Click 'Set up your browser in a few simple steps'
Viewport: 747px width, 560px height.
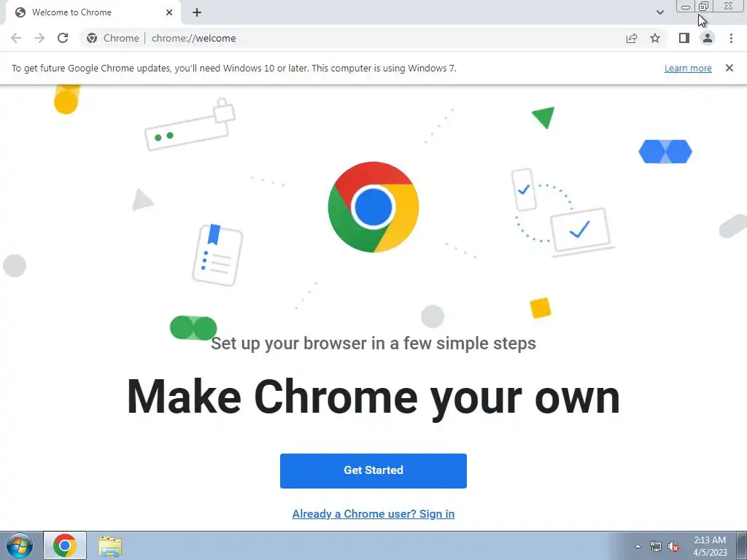373,343
